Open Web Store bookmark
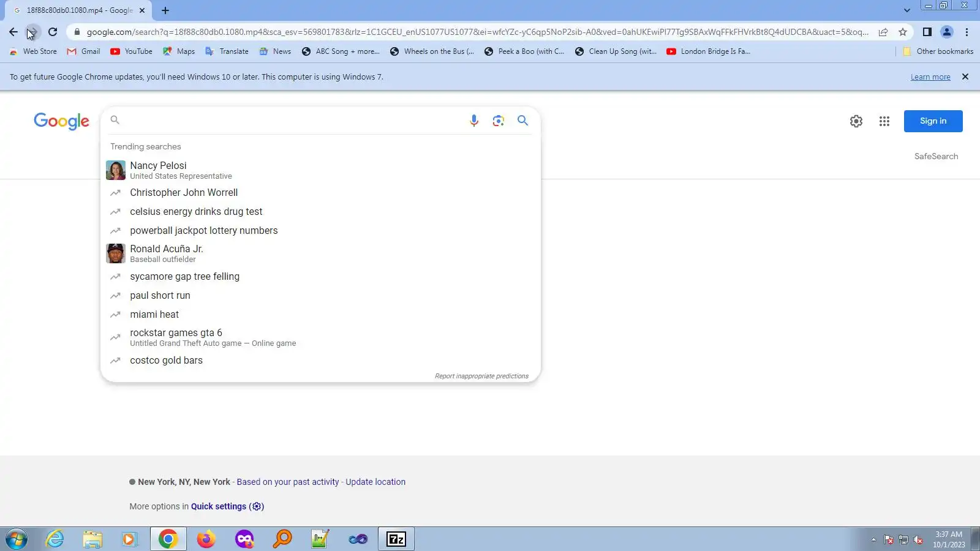 pos(34,51)
